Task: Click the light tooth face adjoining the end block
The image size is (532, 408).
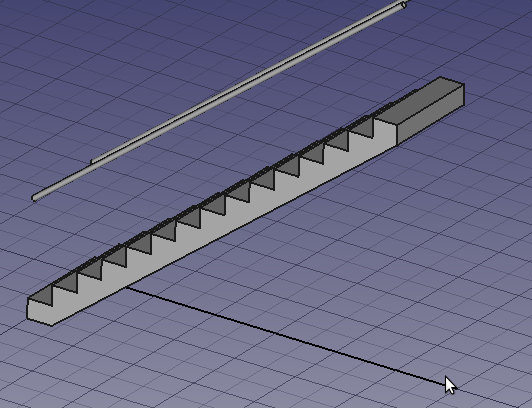Action: tap(385, 132)
